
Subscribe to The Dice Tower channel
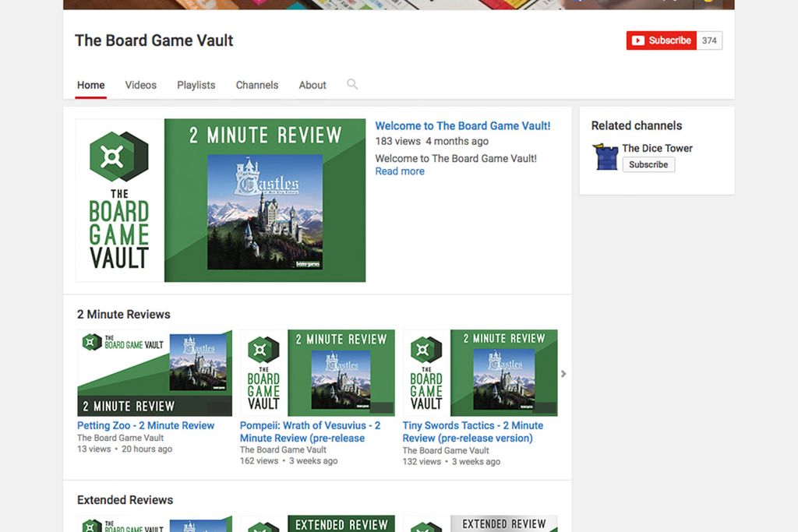pyautogui.click(x=648, y=164)
